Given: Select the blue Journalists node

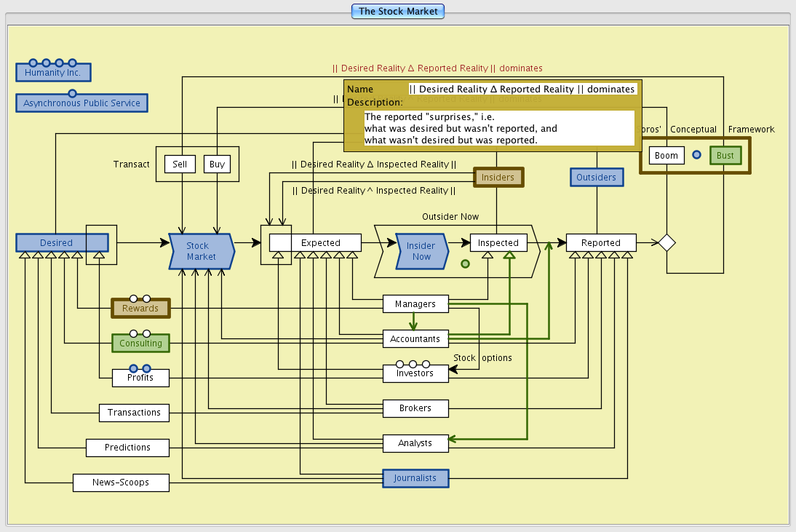Looking at the screenshot, I should pos(415,478).
